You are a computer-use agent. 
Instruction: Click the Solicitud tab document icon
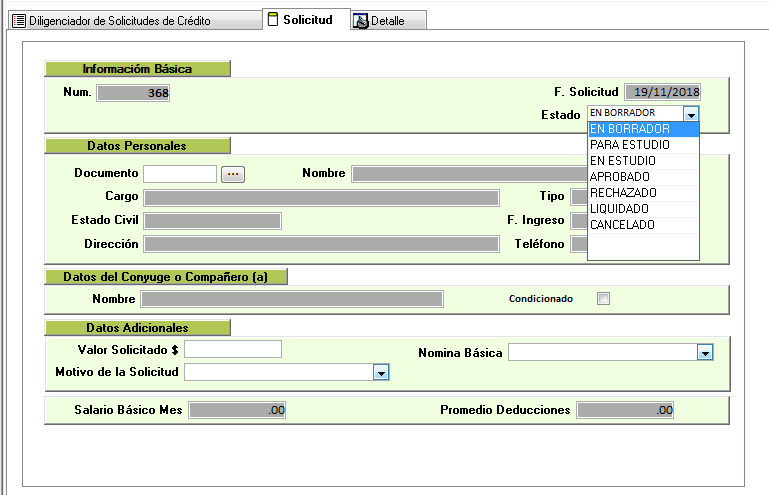point(273,19)
